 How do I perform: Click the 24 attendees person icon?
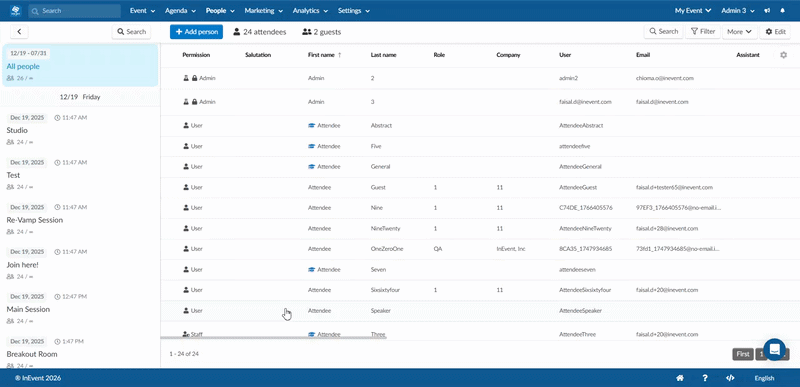[x=237, y=32]
